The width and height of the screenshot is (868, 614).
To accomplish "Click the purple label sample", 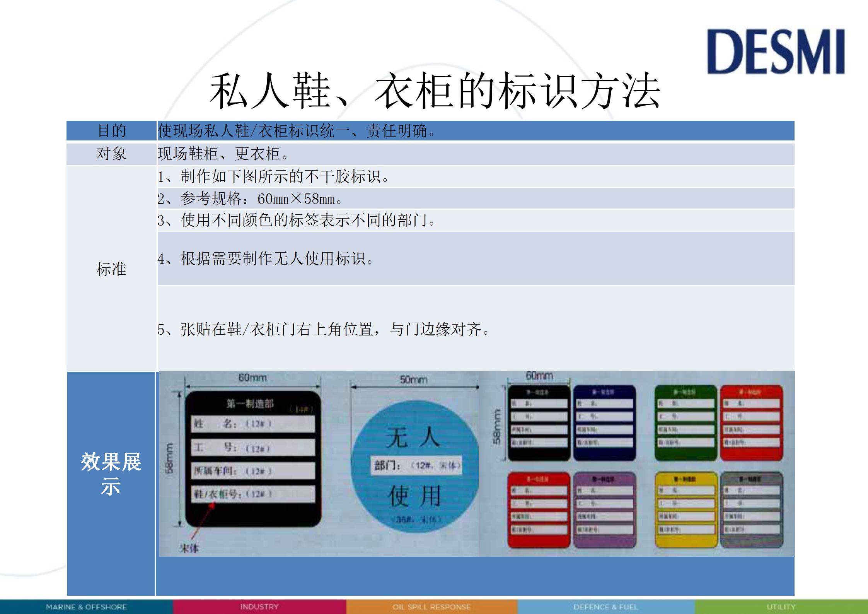I will pos(604,510).
